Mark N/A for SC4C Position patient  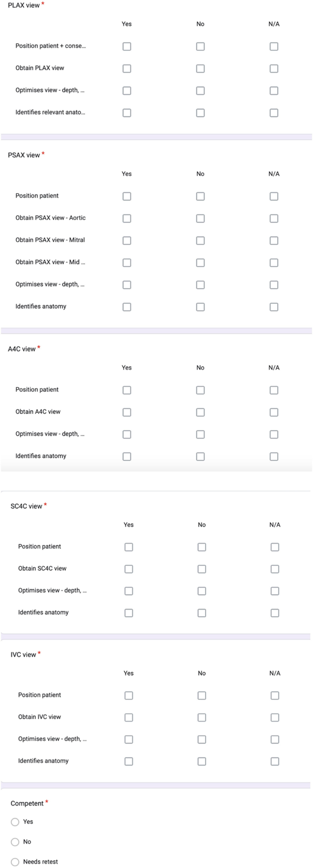[x=275, y=547]
